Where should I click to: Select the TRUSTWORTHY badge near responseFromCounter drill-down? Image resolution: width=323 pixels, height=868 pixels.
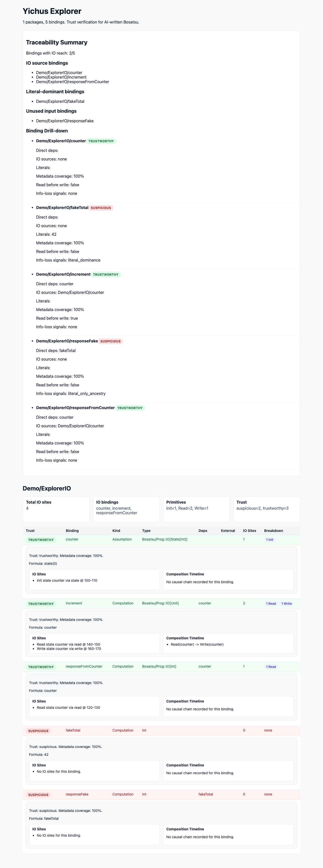coord(130,407)
